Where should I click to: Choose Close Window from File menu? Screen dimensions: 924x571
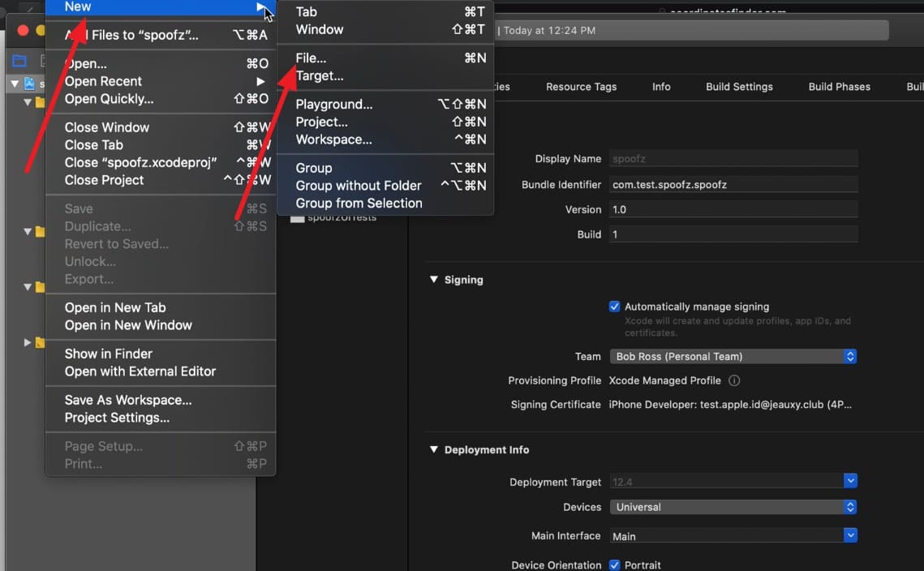[x=161, y=127]
